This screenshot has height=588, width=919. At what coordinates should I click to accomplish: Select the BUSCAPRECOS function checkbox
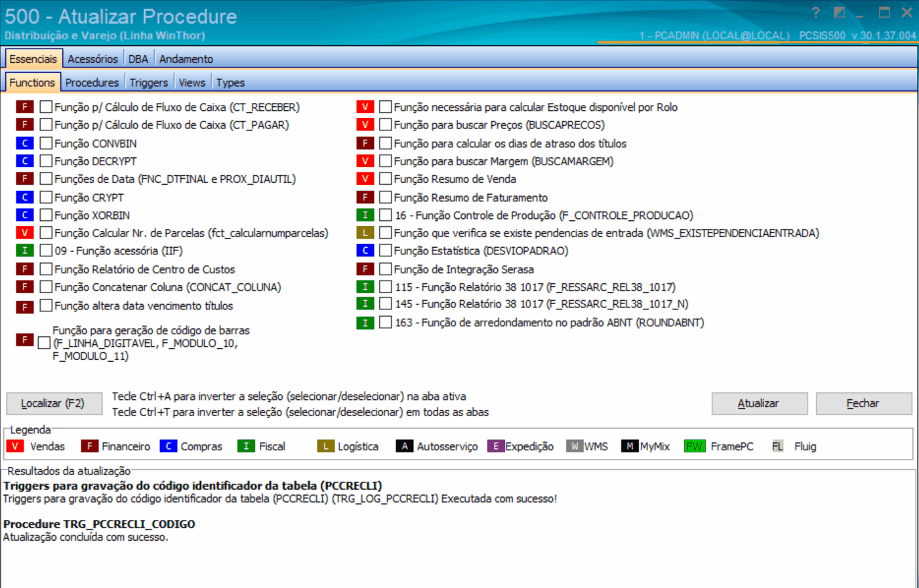point(386,125)
